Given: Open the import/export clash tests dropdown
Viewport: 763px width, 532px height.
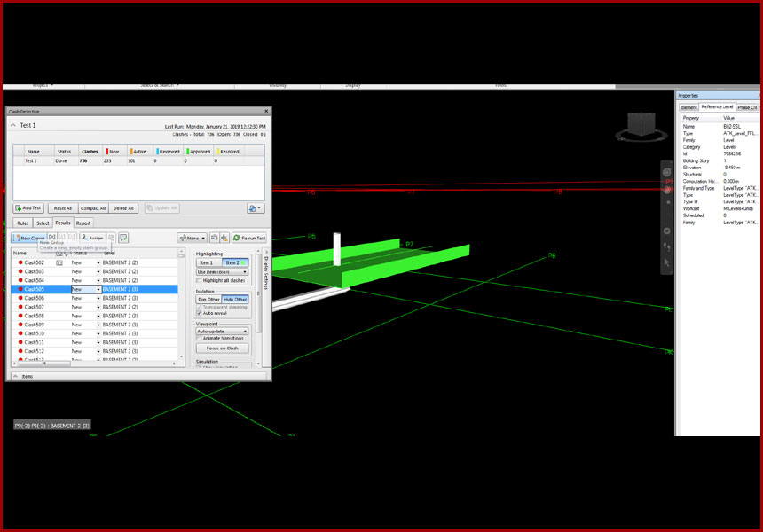Looking at the screenshot, I should coord(255,208).
